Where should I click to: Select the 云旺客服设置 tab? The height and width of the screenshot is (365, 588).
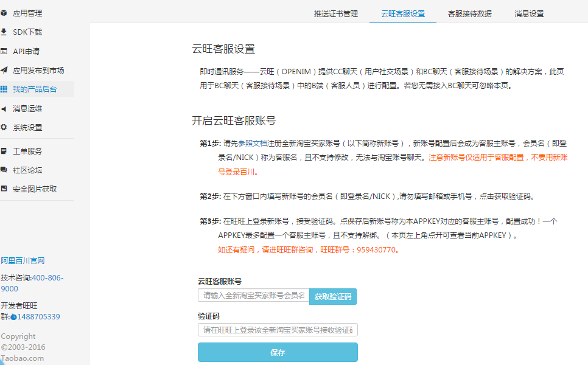(x=403, y=14)
